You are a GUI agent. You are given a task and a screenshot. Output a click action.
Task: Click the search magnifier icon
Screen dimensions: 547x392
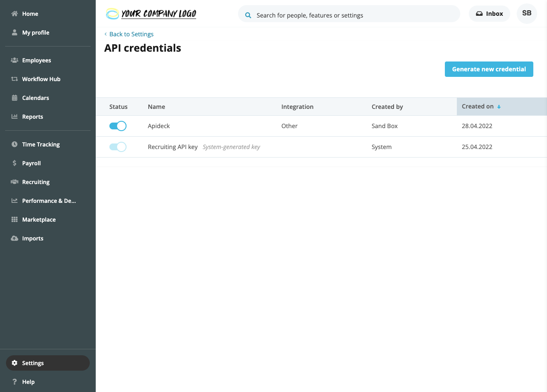pyautogui.click(x=248, y=15)
